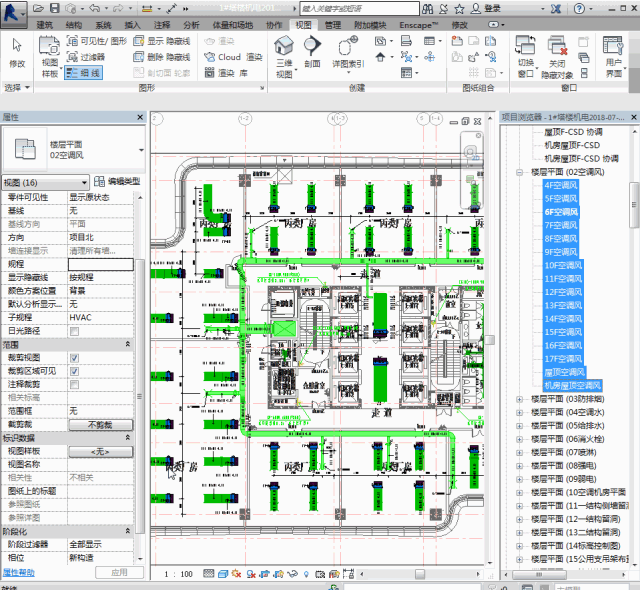Click the 过滤器 (Filters) ribbon icon
Screen dimensions: 640x590
tap(89, 57)
